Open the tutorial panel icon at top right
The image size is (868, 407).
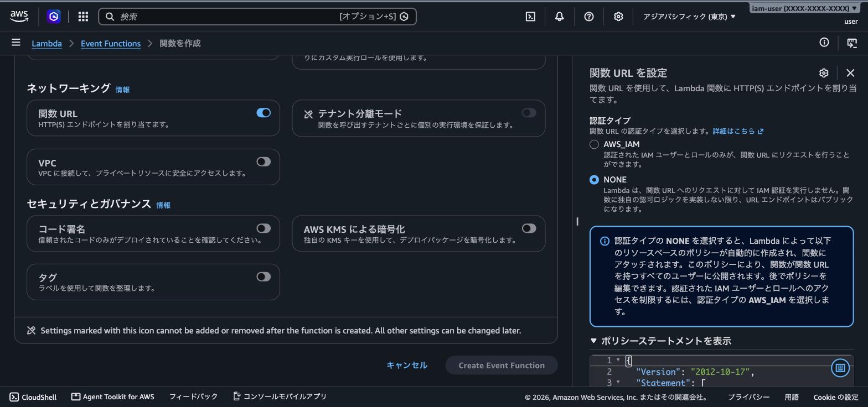click(x=852, y=43)
